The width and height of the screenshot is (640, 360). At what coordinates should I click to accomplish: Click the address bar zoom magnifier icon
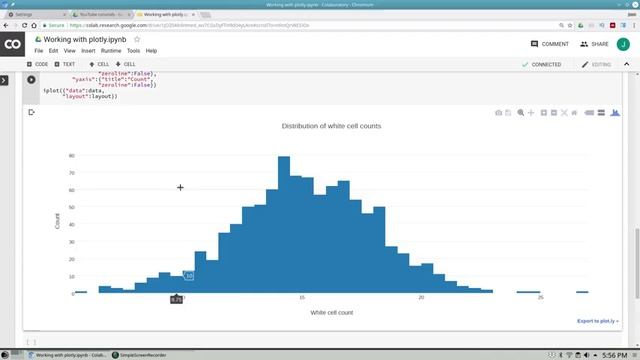(x=561, y=25)
